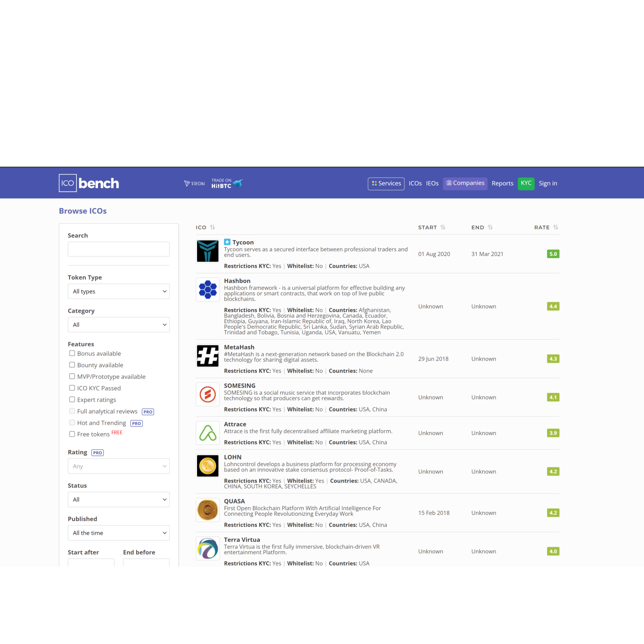Expand the Token Type dropdown

click(x=118, y=292)
